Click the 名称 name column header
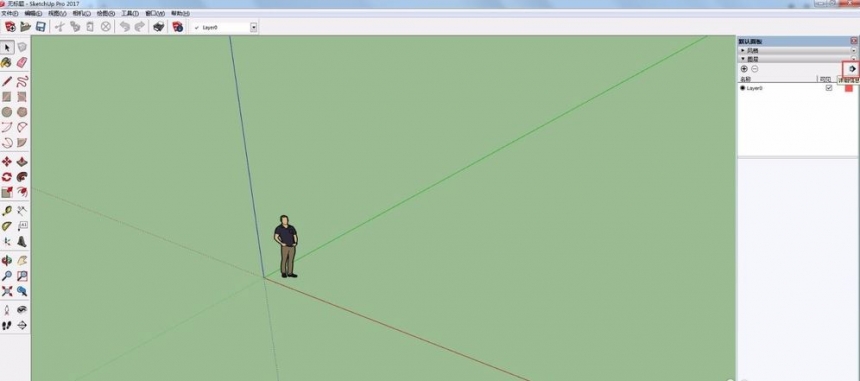860x381 pixels. (745, 79)
